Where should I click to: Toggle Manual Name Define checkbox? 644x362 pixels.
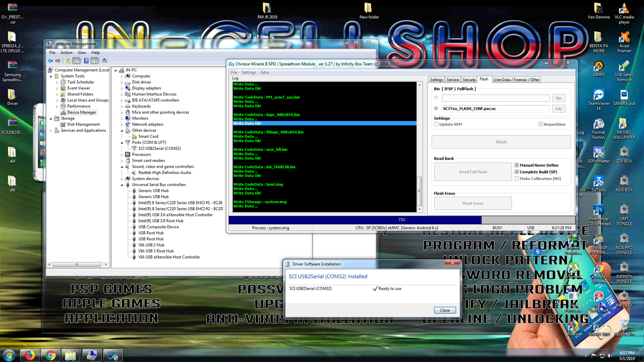(x=517, y=165)
